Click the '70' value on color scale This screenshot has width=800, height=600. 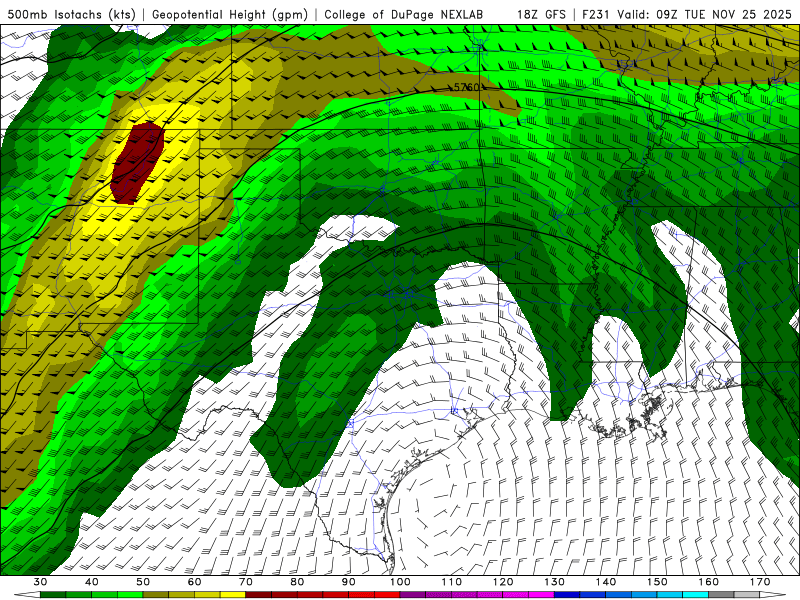(246, 582)
